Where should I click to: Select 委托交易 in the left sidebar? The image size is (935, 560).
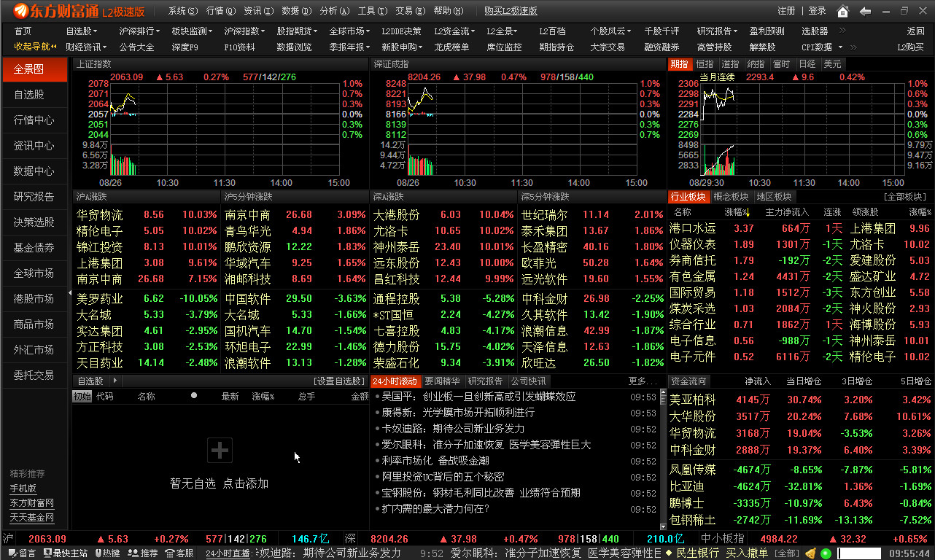click(34, 376)
